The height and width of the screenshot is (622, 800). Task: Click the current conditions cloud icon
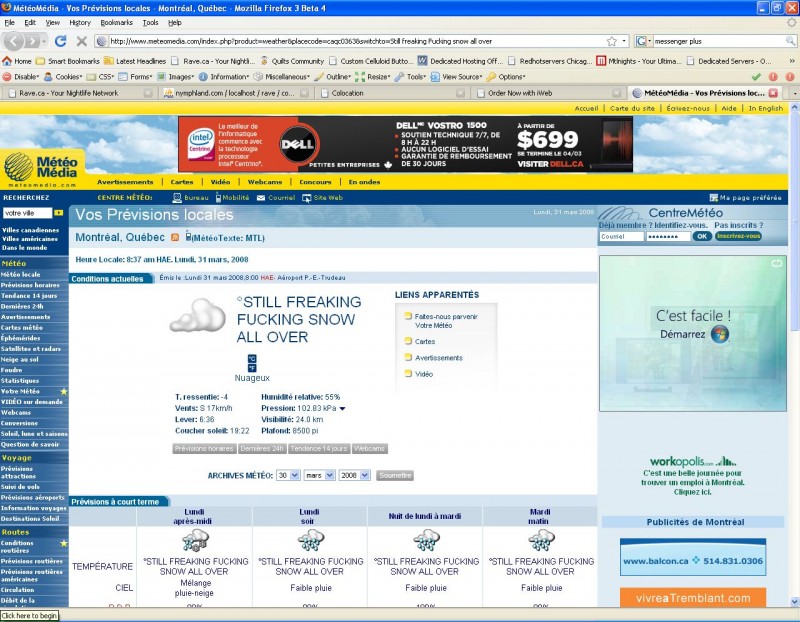point(197,316)
